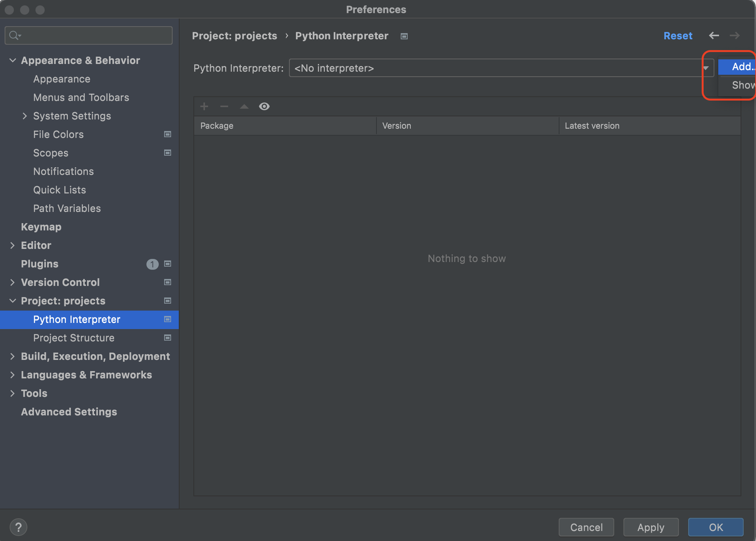Click the remove package minus icon
The image size is (756, 541).
(x=224, y=106)
